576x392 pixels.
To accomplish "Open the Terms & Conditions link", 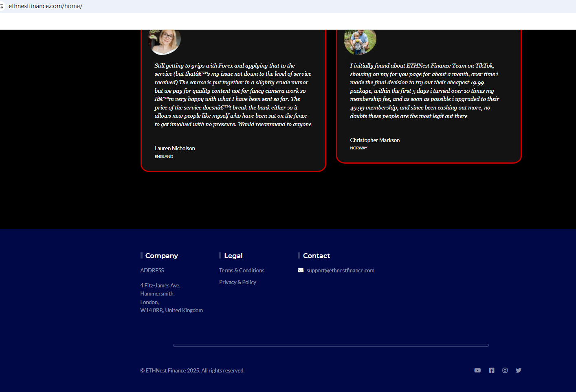I will (242, 270).
